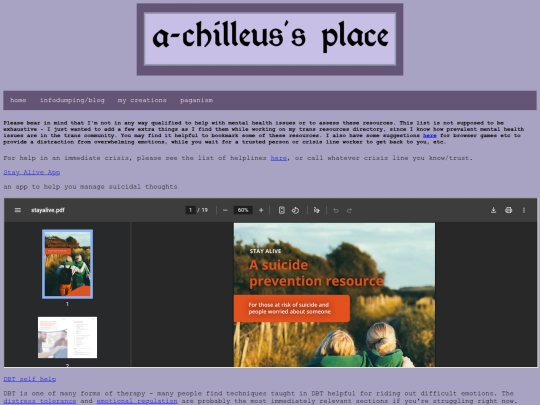Click the PDF cover page image
This screenshot has width=540, height=405.
point(334,295)
